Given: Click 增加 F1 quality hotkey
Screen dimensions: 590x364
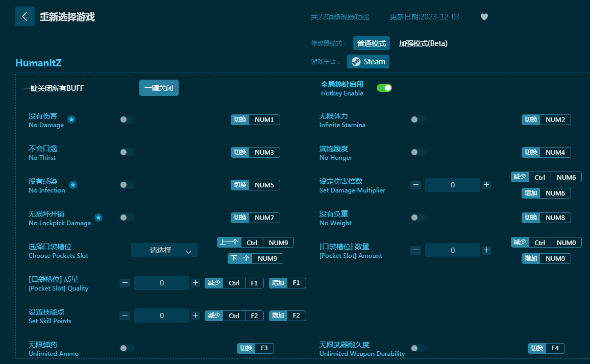Looking at the screenshot, I should [x=287, y=283].
